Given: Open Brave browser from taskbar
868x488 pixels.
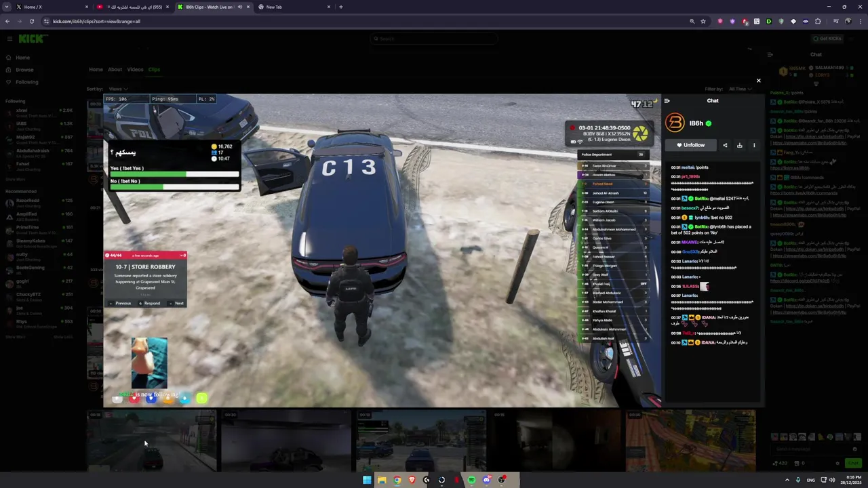Looking at the screenshot, I should (412, 480).
